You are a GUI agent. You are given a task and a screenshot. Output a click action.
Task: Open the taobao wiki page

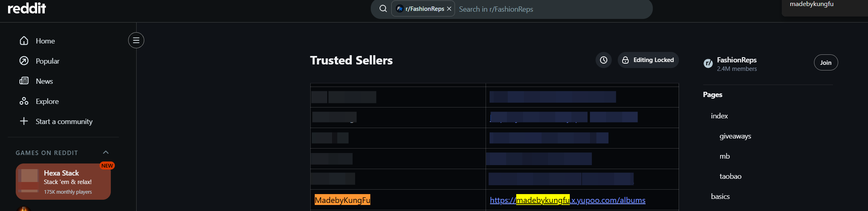pos(730,176)
